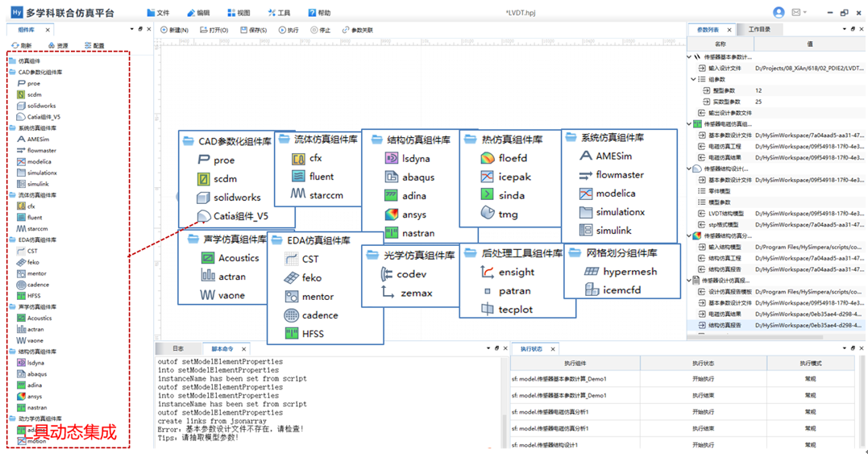This screenshot has height=458, width=868.
Task: Click 配置 in the component library
Action: pos(94,45)
